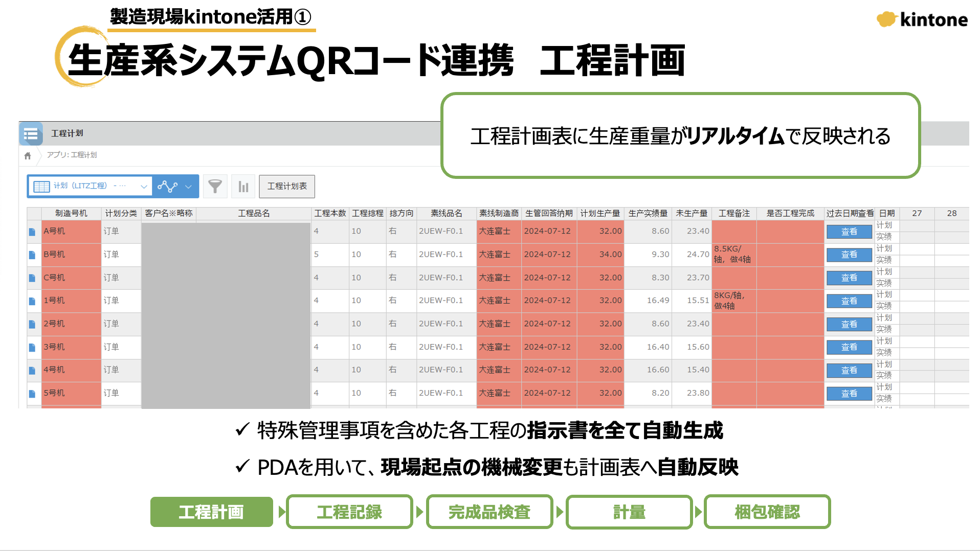Open the bar chart aggregate icon

point(243,187)
